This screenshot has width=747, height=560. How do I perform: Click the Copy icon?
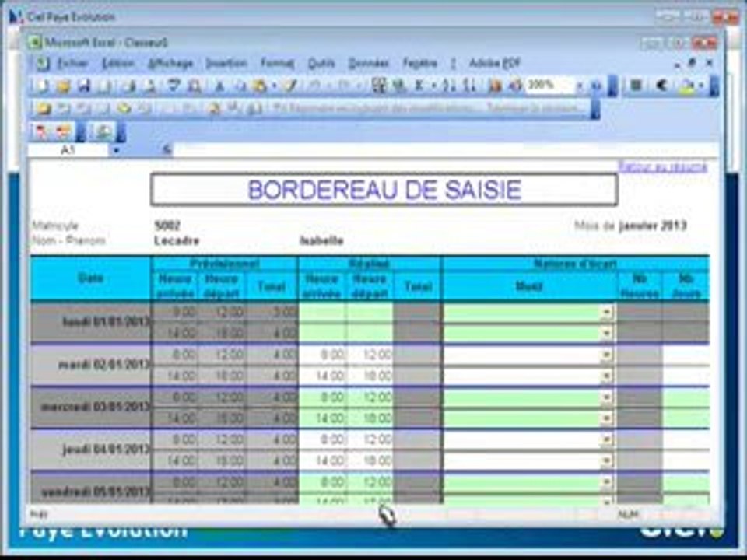click(x=240, y=86)
